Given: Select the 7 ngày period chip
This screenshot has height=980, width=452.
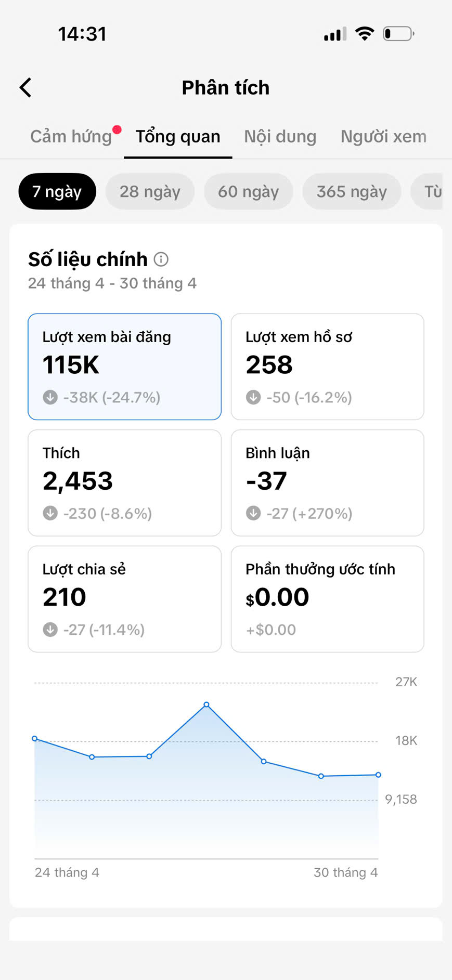Looking at the screenshot, I should tap(57, 191).
